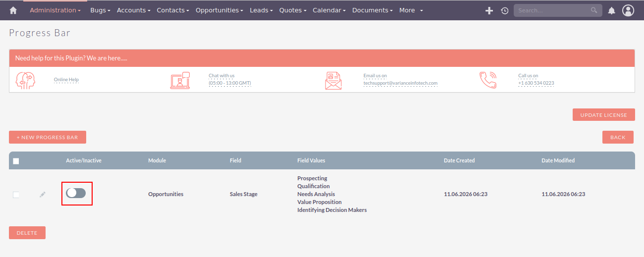Open user profile avatar menu
644x257 pixels.
coord(628,10)
